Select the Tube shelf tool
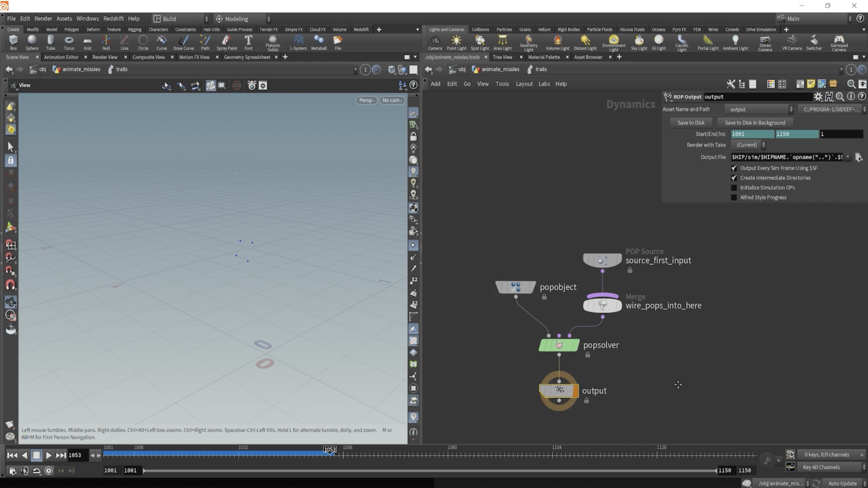 (x=50, y=42)
